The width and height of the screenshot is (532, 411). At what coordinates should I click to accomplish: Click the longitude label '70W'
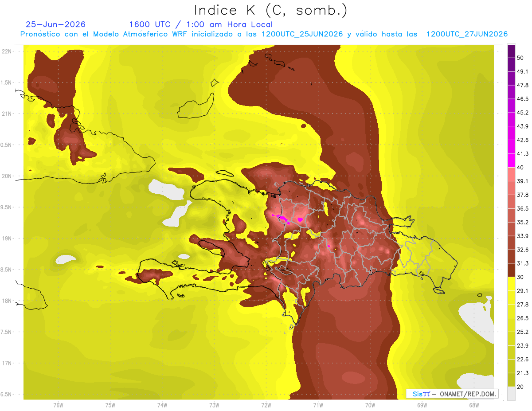click(x=370, y=405)
